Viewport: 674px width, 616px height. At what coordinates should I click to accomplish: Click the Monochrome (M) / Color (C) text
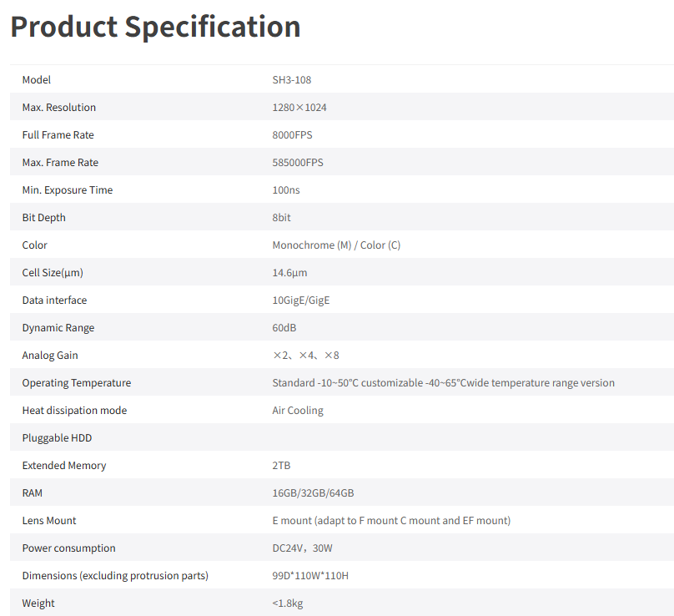(x=336, y=245)
